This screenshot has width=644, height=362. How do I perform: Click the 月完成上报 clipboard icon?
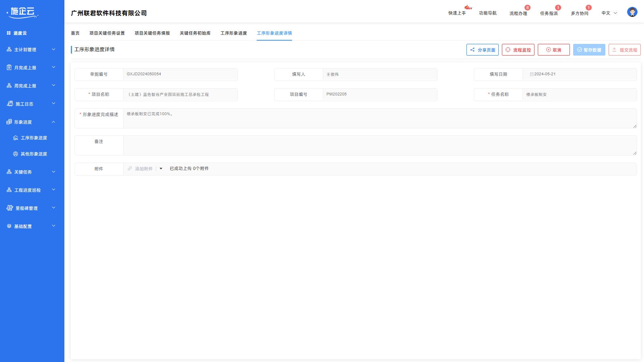pos(9,68)
